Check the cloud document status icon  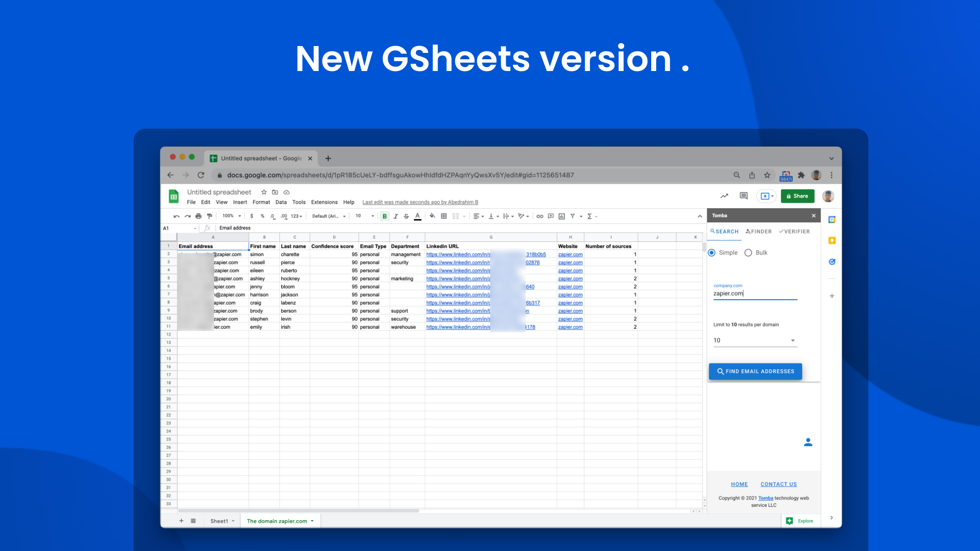[287, 192]
